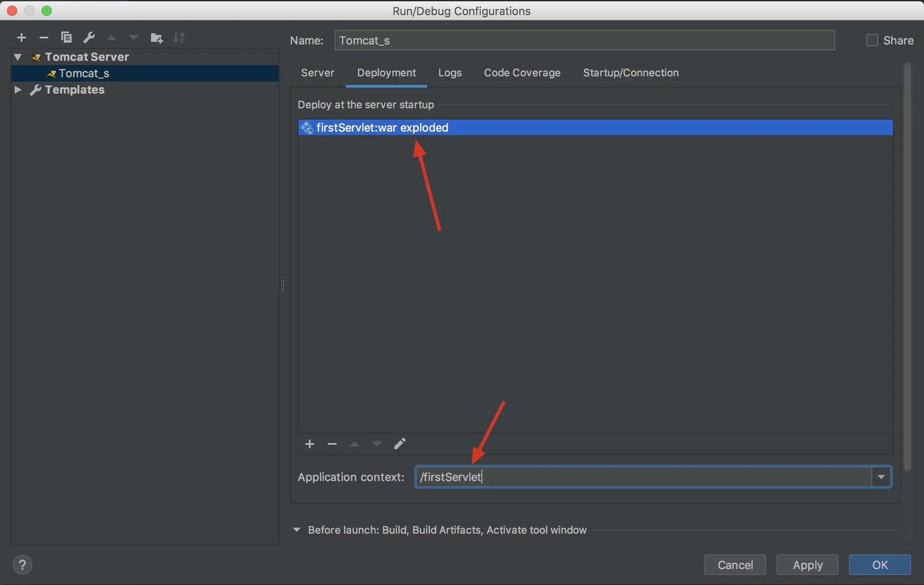
Task: Click sort configurations alphabetically icon
Action: point(179,38)
